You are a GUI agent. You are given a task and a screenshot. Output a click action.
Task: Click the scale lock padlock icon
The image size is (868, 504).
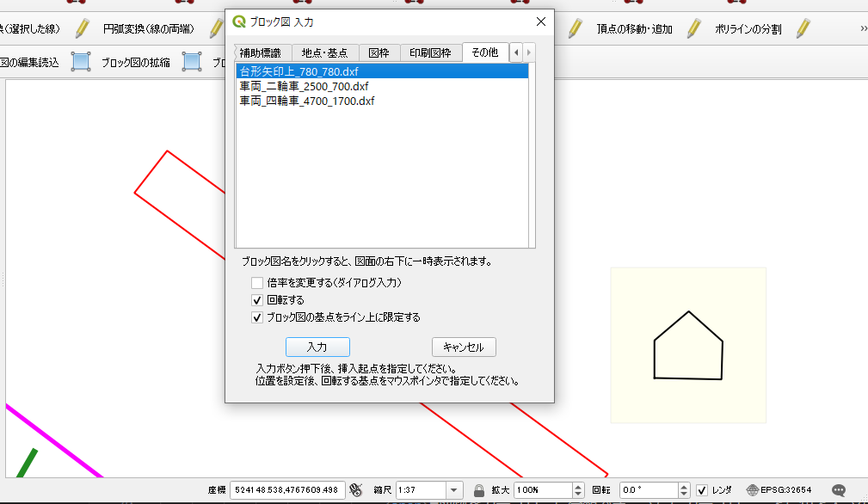(479, 490)
